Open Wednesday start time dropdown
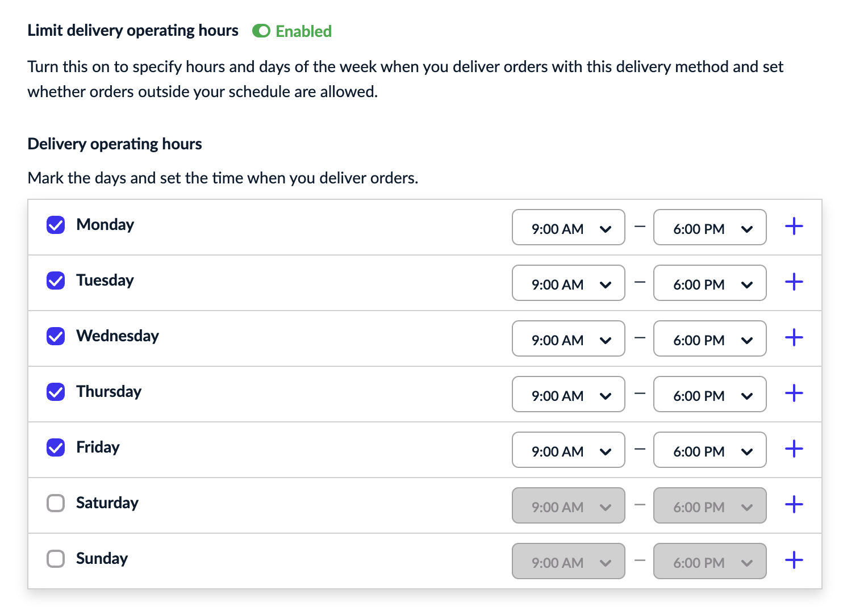Image resolution: width=868 pixels, height=611 pixels. 568,339
